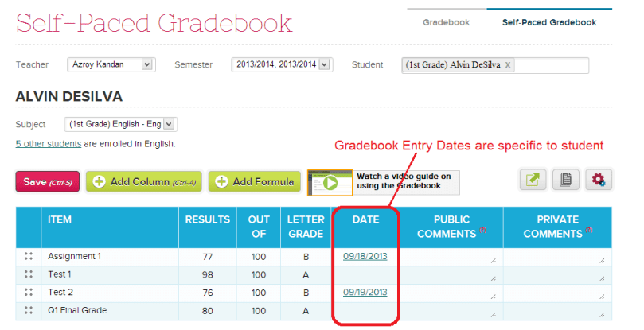Viewport: 644px width, 330px height.
Task: Click the Private Comments box for Test 2
Action: coord(557,293)
